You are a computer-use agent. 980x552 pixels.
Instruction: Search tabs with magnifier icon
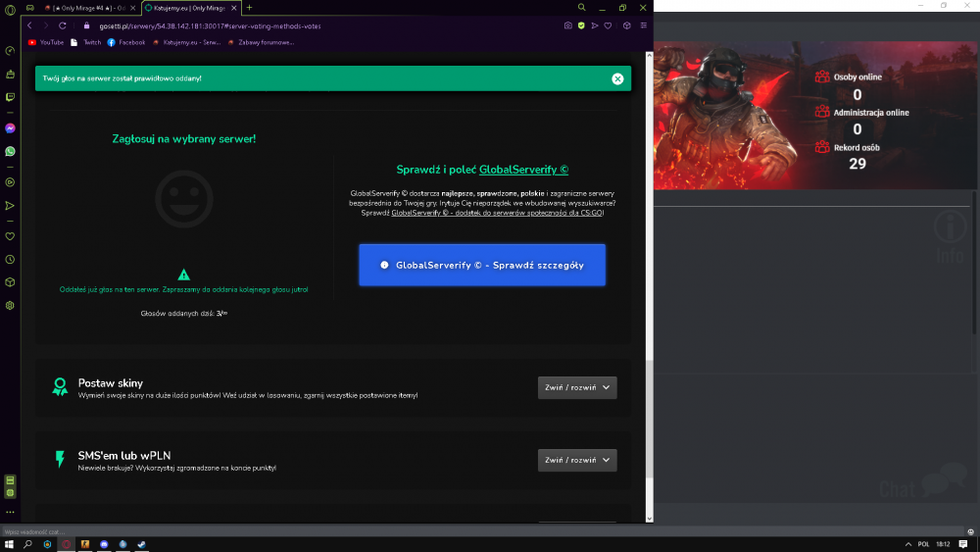[x=581, y=8]
